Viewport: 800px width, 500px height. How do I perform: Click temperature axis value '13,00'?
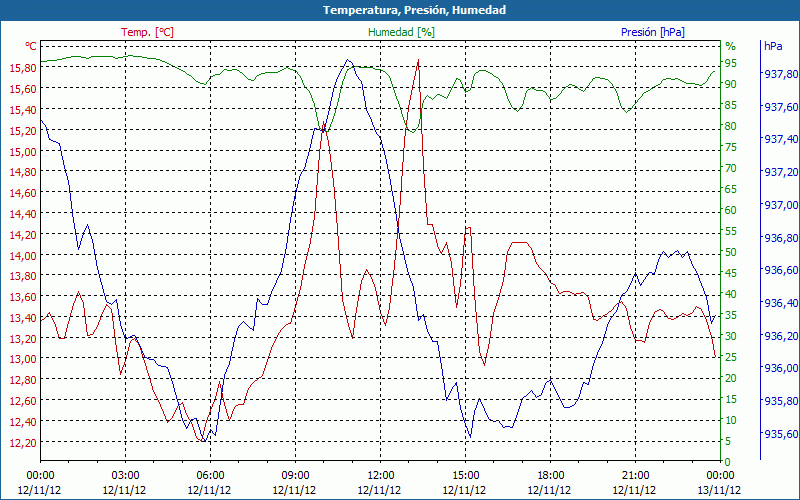pos(23,359)
